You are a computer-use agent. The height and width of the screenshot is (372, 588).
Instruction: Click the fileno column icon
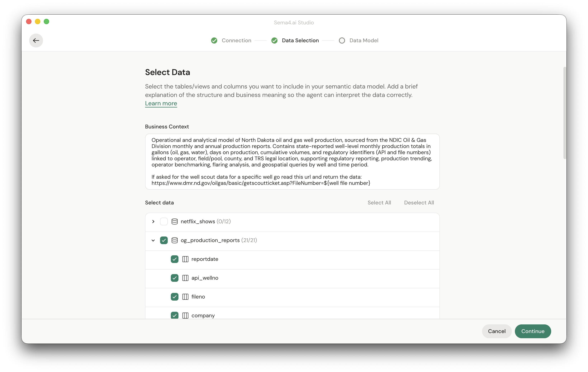185,297
